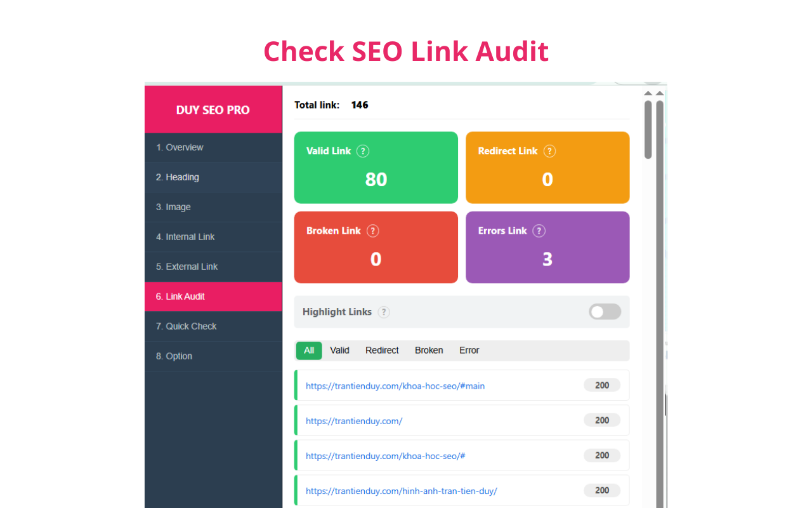Open the Redirect Link help icon
The image size is (812, 508).
(549, 151)
